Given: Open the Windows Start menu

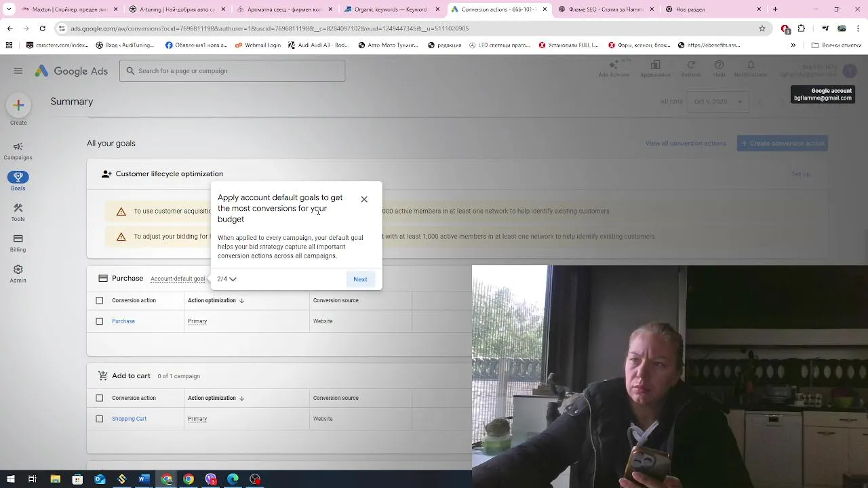Looking at the screenshot, I should click(10, 479).
